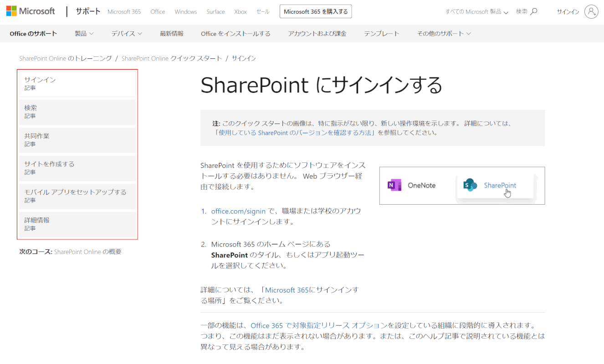Open the サポート link in header
604x364 pixels.
click(x=88, y=11)
